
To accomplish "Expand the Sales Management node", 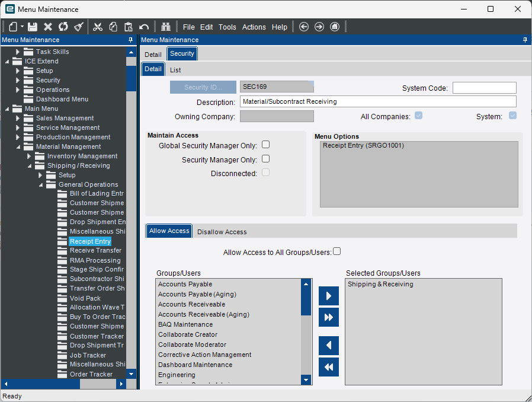I will tap(18, 119).
